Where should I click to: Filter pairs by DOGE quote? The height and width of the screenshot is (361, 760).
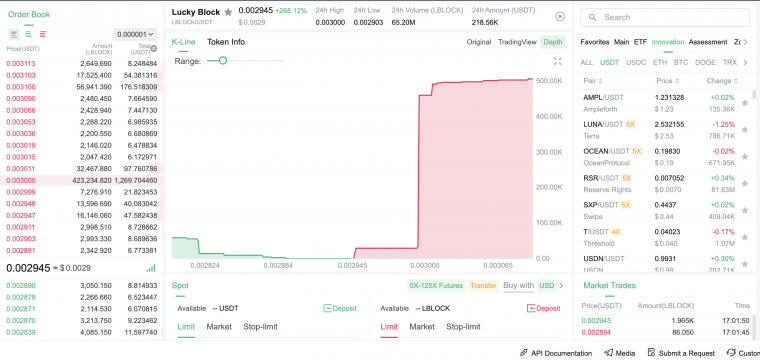click(x=705, y=63)
